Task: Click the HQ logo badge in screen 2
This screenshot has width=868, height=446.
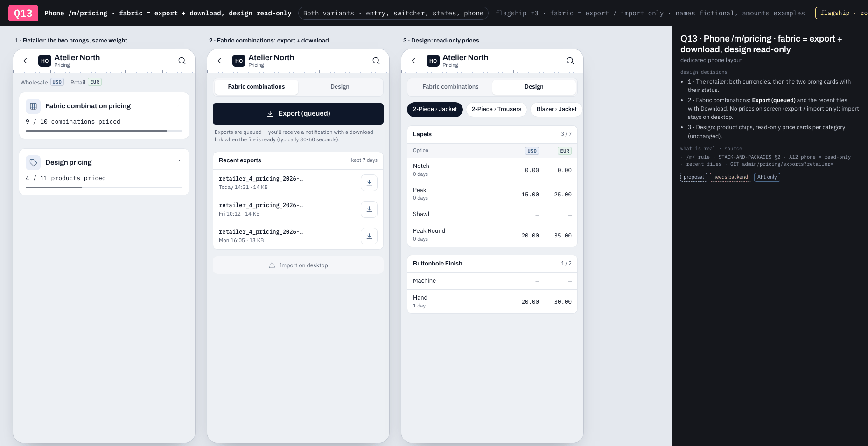Action: point(239,61)
